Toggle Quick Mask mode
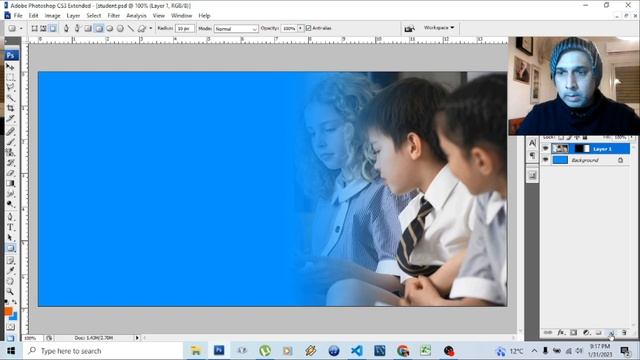Image resolution: width=640 pixels, height=360 pixels. coord(10,327)
